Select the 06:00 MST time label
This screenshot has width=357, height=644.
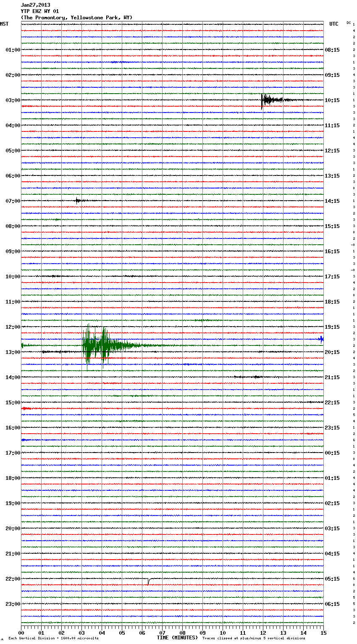tap(13, 176)
